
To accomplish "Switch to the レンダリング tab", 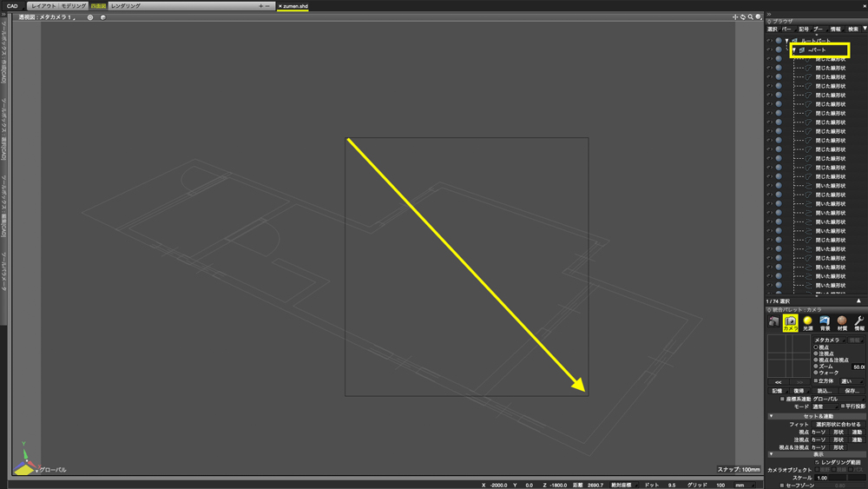I will (126, 6).
